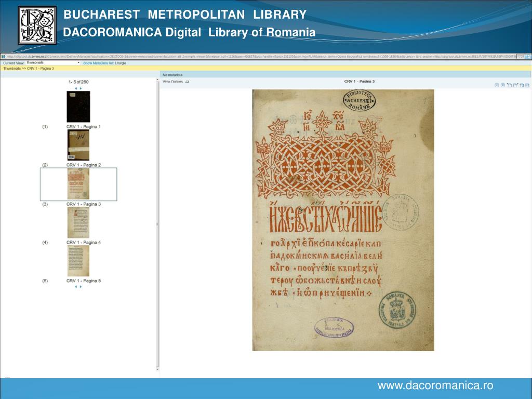Click the bottom right arrow under Pagina 5

tap(81, 287)
